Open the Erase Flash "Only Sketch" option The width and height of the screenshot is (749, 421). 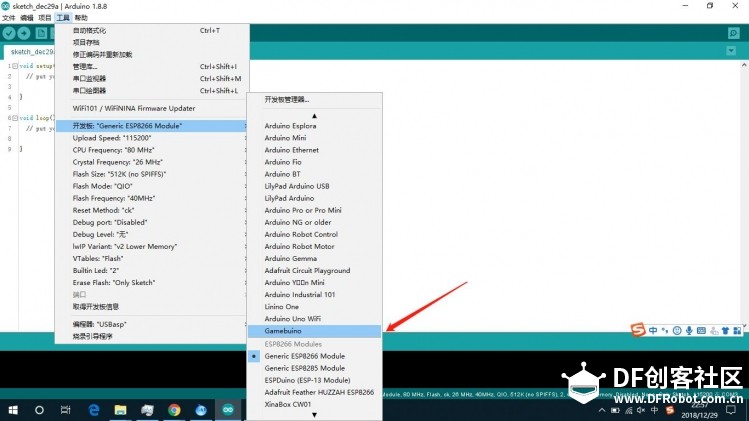[151, 282]
